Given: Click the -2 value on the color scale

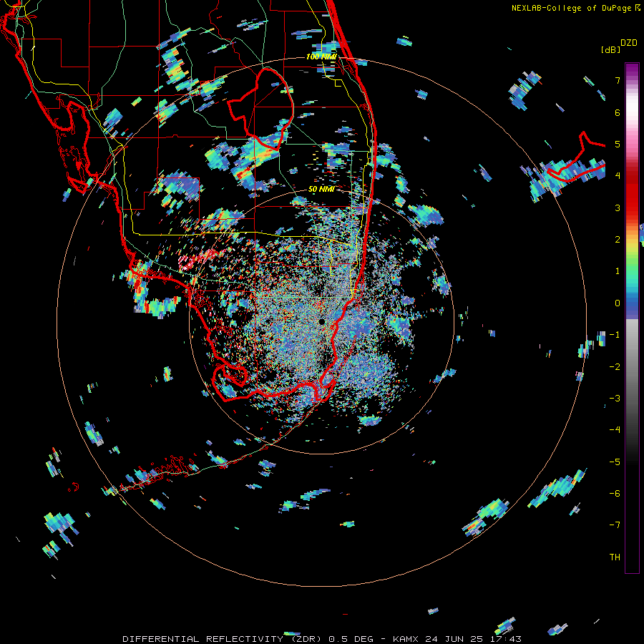Looking at the screenshot, I should (615, 367).
